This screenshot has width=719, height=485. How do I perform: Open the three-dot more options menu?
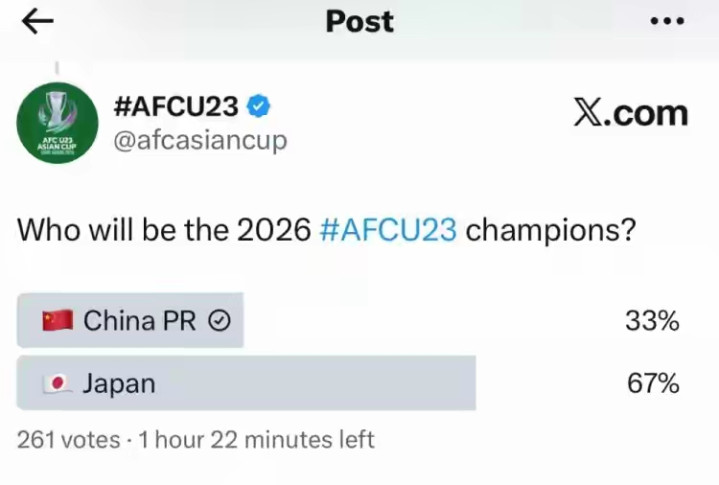667,22
